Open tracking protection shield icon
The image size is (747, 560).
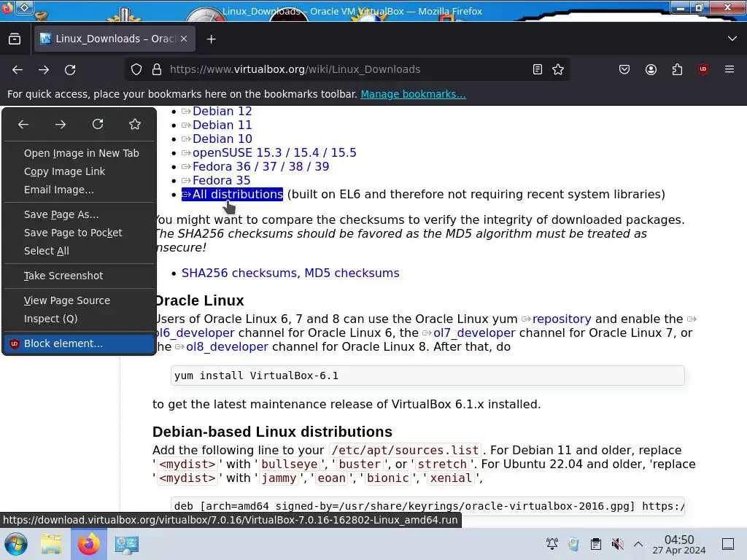[136, 69]
